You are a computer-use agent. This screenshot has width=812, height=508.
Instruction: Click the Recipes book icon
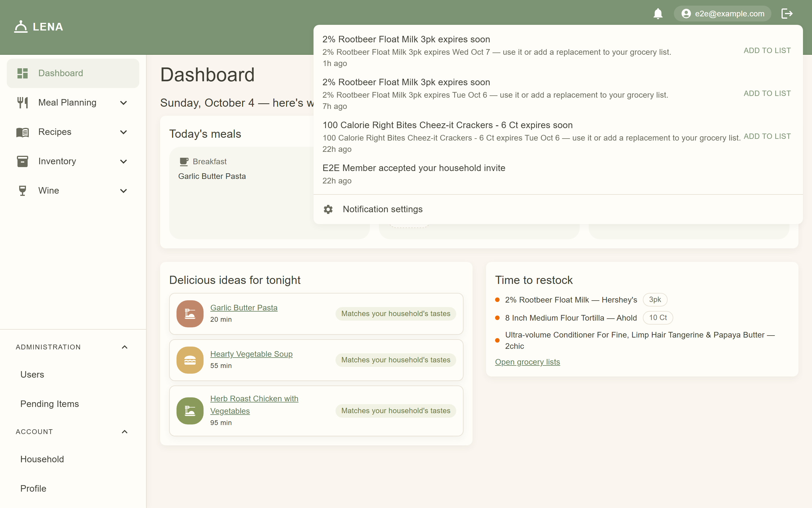point(23,132)
